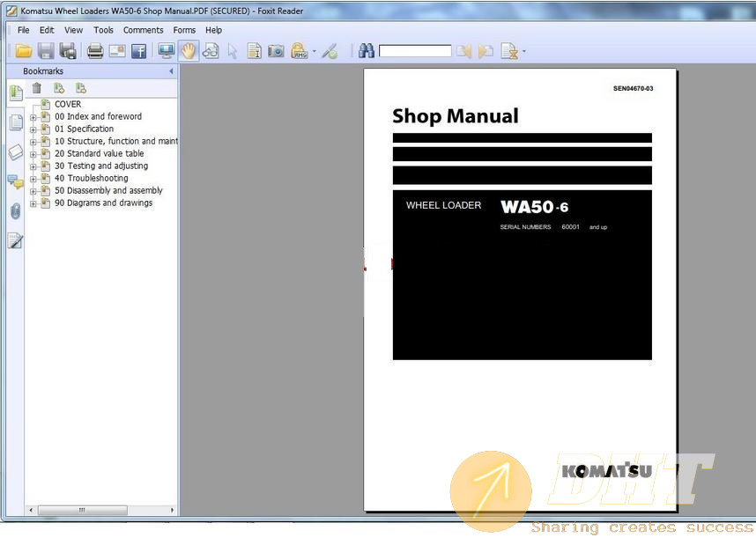Go to 20 Standard value table text
This screenshot has width=756, height=538.
point(100,153)
